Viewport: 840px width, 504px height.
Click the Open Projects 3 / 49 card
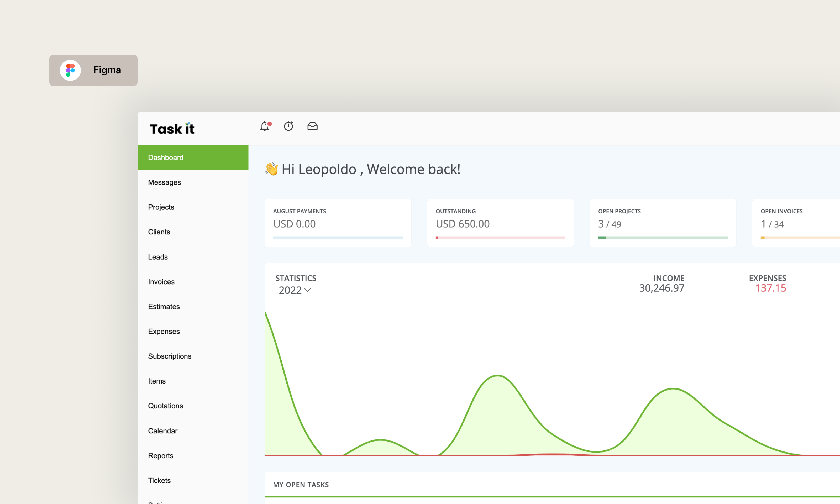coord(663,223)
